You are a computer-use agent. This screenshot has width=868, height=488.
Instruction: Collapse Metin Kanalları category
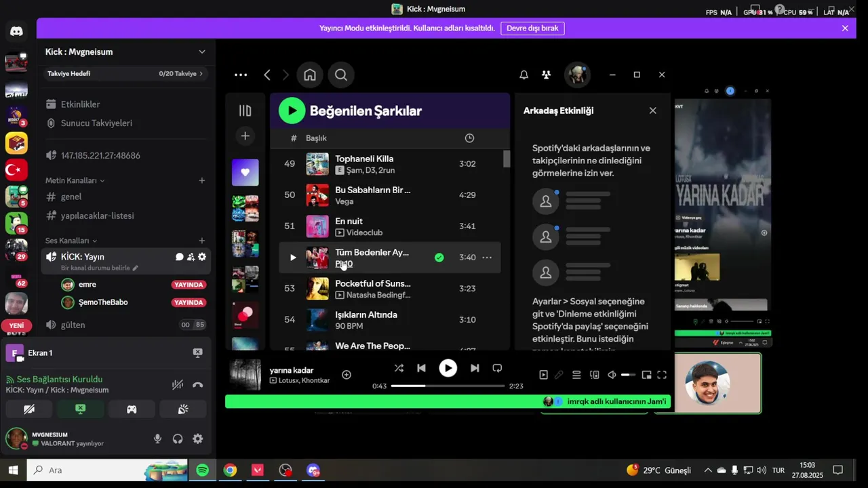75,181
